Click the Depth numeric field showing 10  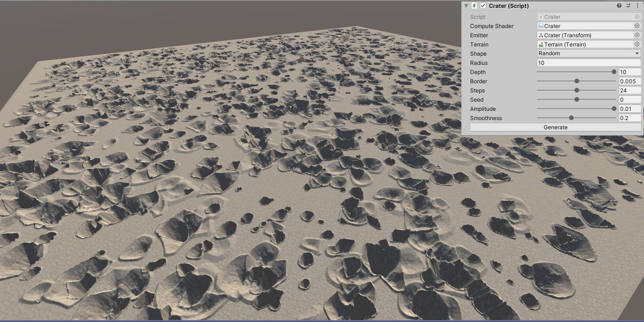[630, 72]
